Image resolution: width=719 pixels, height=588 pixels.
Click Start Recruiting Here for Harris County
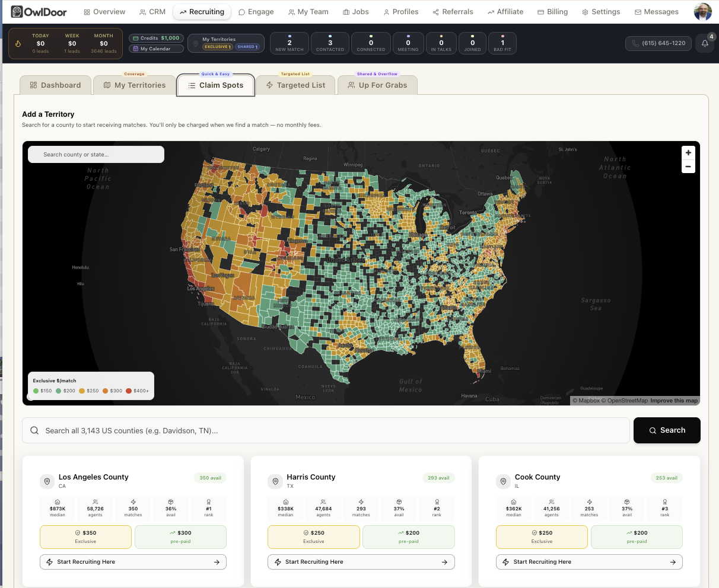[361, 562]
